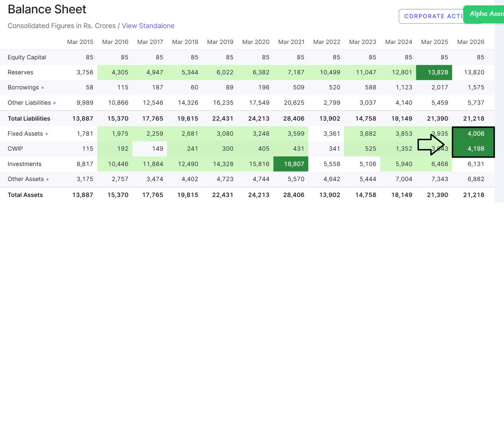The image size is (504, 430).
Task: Click the Borrowings value 1,123
Action: coord(404,87)
